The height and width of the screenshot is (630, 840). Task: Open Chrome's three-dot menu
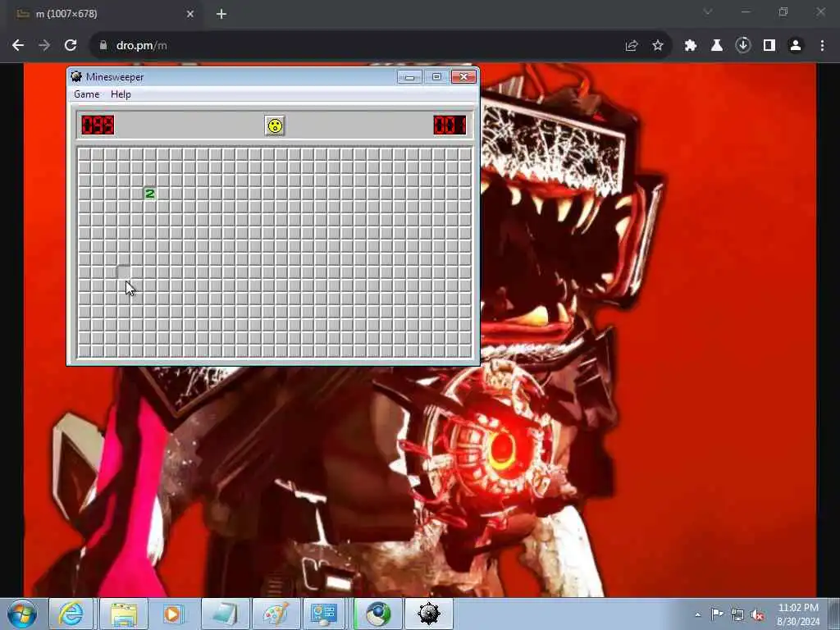coord(822,46)
